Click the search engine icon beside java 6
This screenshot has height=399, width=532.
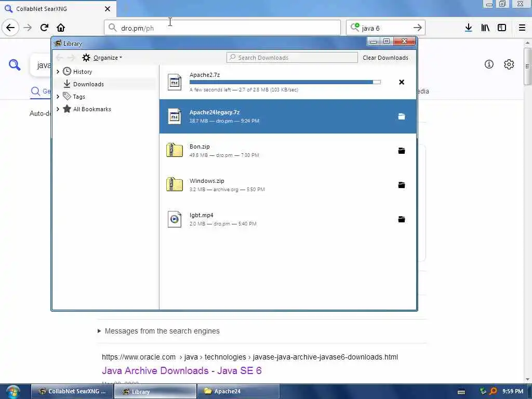pyautogui.click(x=354, y=27)
